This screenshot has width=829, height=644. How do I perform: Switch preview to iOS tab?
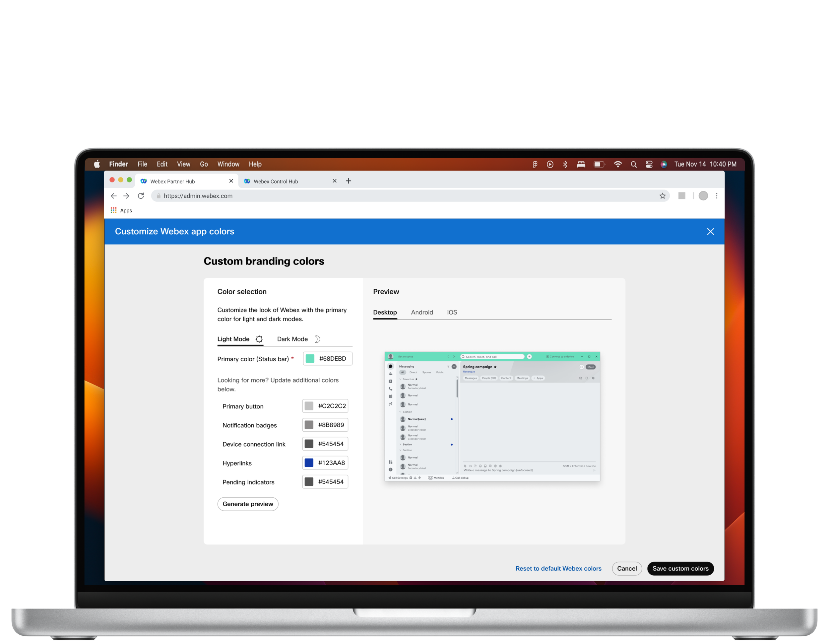pyautogui.click(x=452, y=313)
